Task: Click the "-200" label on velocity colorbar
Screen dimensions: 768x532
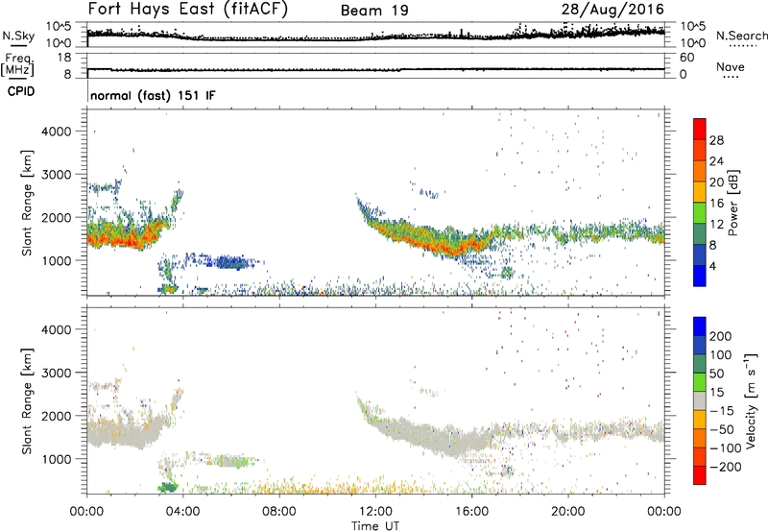Action: (x=725, y=467)
